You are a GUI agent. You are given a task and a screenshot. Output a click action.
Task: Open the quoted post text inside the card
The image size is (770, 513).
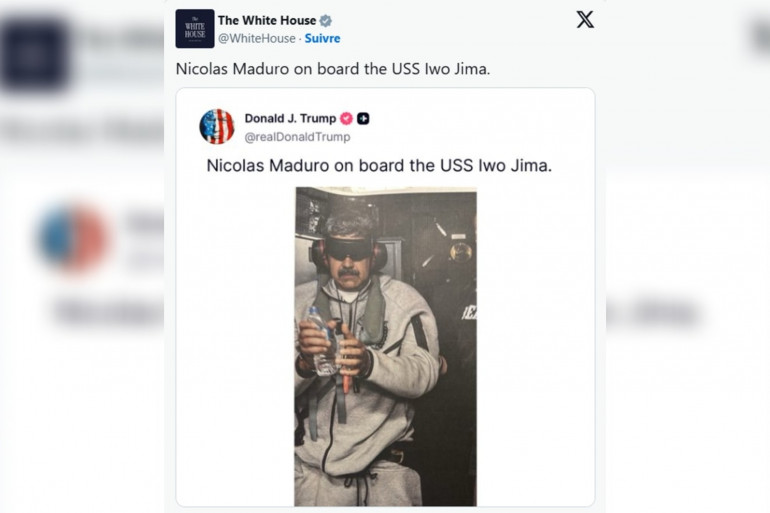(x=379, y=165)
